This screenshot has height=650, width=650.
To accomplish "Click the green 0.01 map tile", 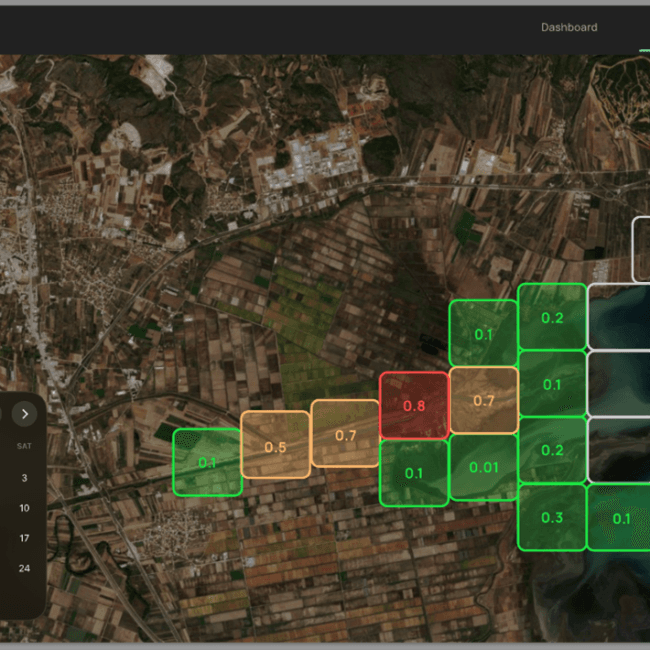I will click(x=484, y=467).
